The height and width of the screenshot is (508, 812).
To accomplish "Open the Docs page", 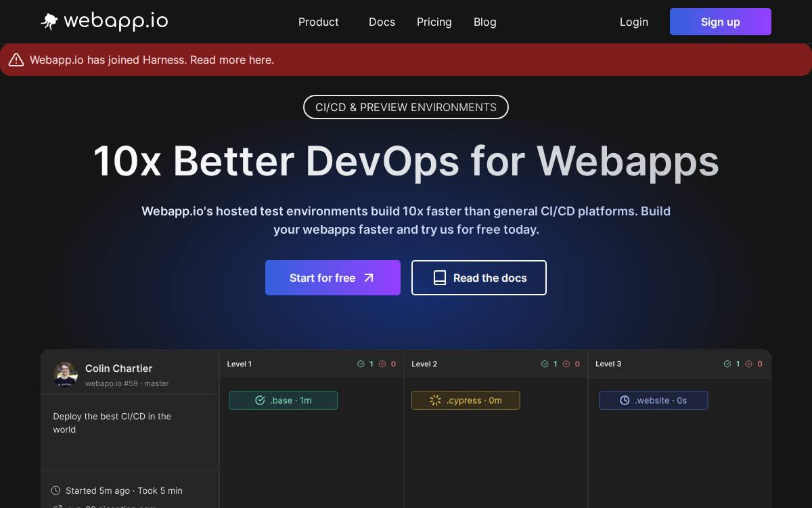I will coord(382,22).
